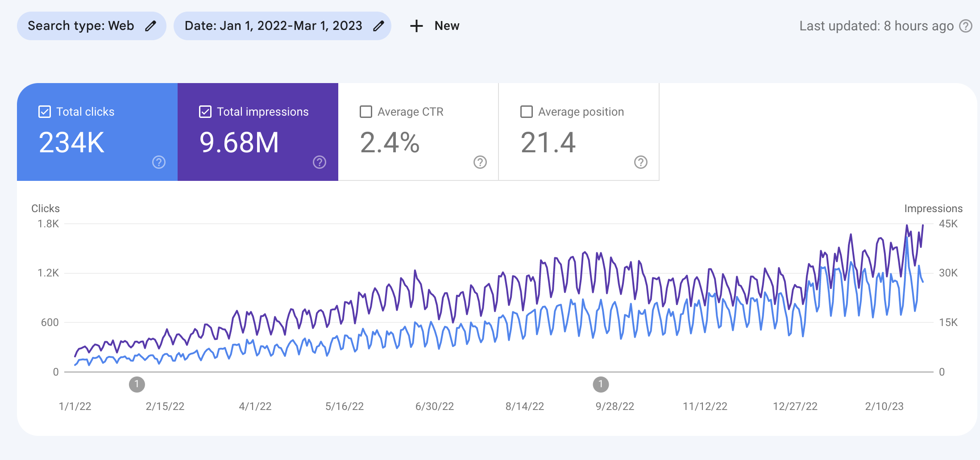Click the annotation marker near 2/15/22

[x=137, y=384]
